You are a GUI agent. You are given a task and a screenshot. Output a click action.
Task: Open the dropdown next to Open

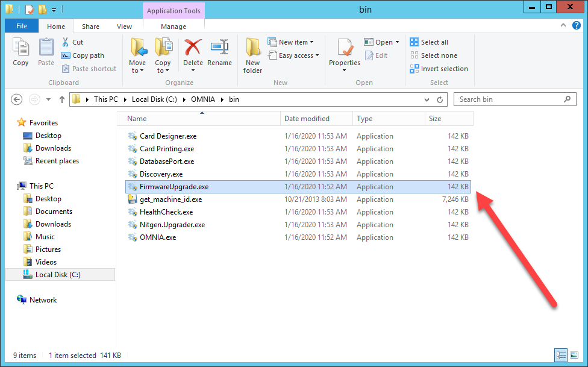(x=397, y=42)
